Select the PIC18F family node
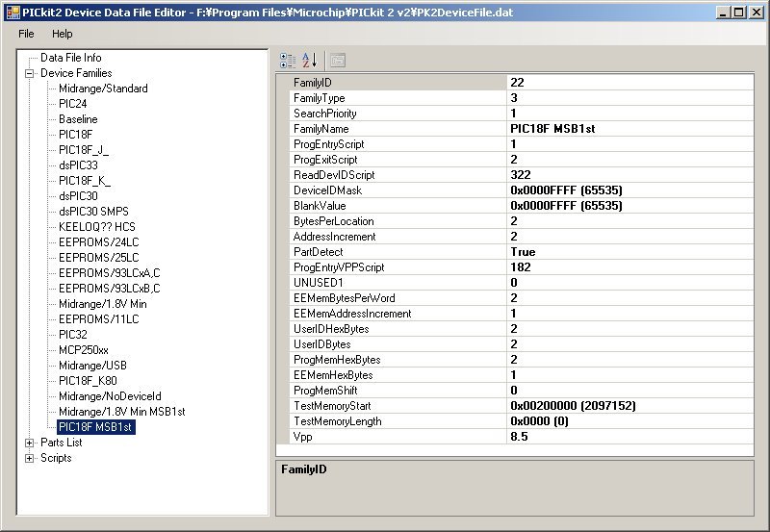The width and height of the screenshot is (770, 532). click(76, 135)
